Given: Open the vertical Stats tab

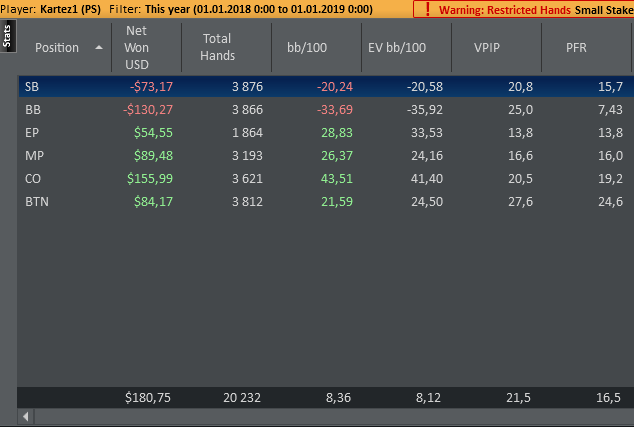Looking at the screenshot, I should (x=8, y=38).
